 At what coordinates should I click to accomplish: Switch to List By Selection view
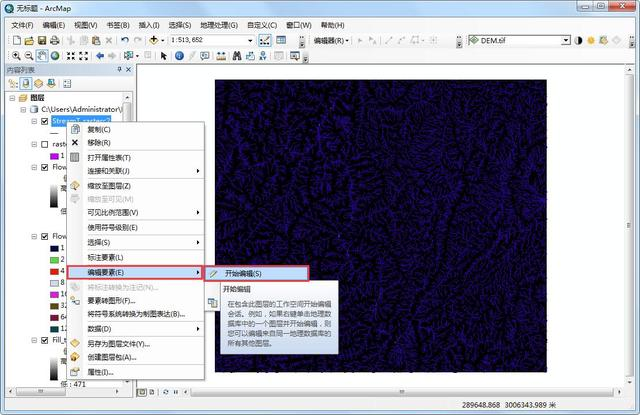click(51, 84)
